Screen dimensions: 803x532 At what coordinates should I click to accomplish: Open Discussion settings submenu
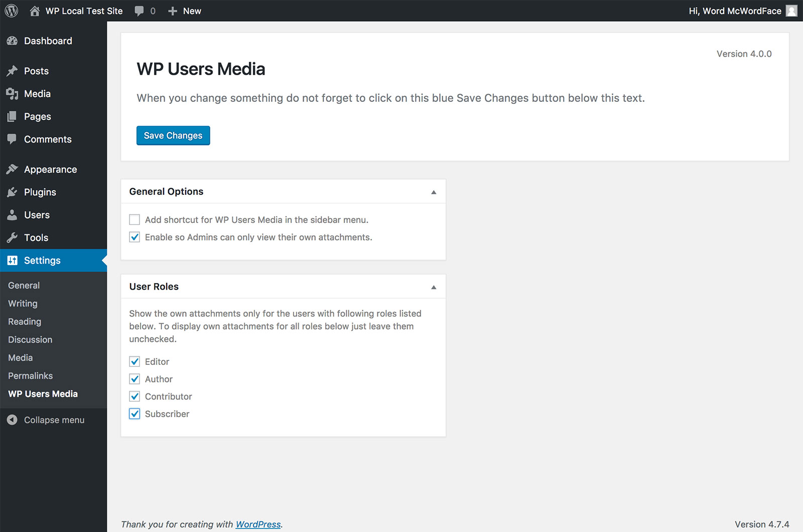click(x=30, y=340)
